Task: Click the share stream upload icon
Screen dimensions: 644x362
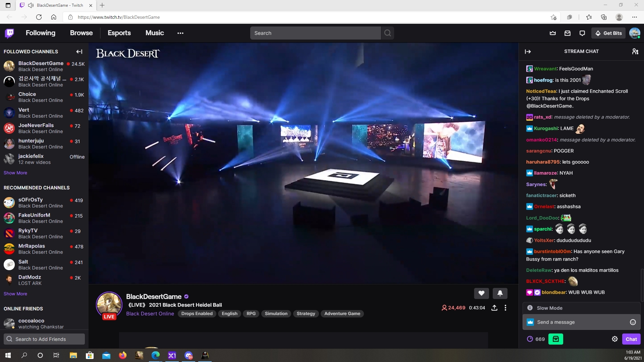Action: [494, 308]
